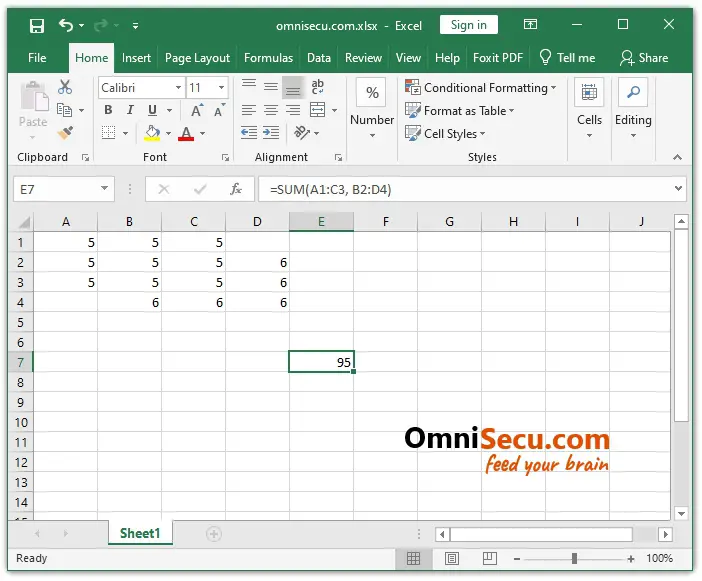Screen dimensions: 702x581
Task: Toggle Bold formatting
Action: (108, 110)
